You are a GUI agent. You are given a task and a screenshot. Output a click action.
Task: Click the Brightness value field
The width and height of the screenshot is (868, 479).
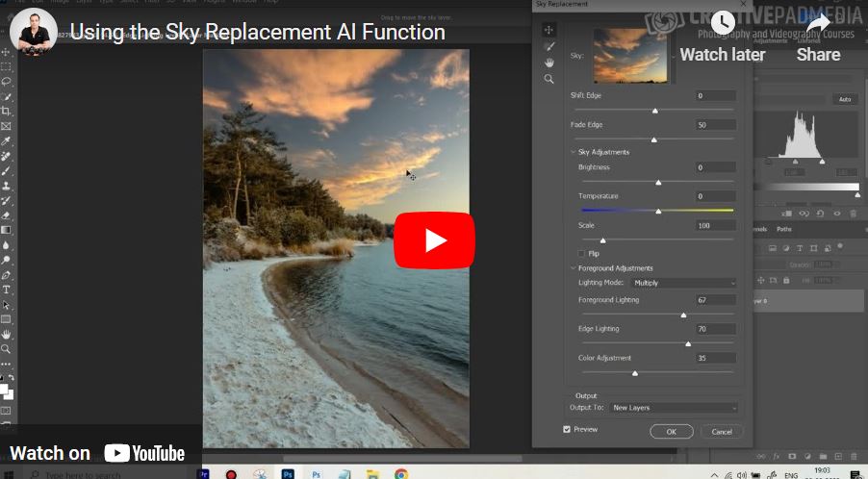[x=716, y=167]
